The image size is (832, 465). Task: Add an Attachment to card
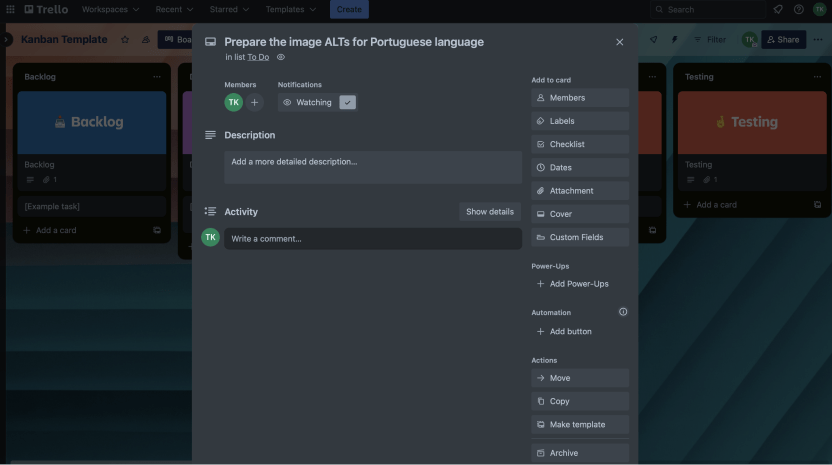(580, 191)
